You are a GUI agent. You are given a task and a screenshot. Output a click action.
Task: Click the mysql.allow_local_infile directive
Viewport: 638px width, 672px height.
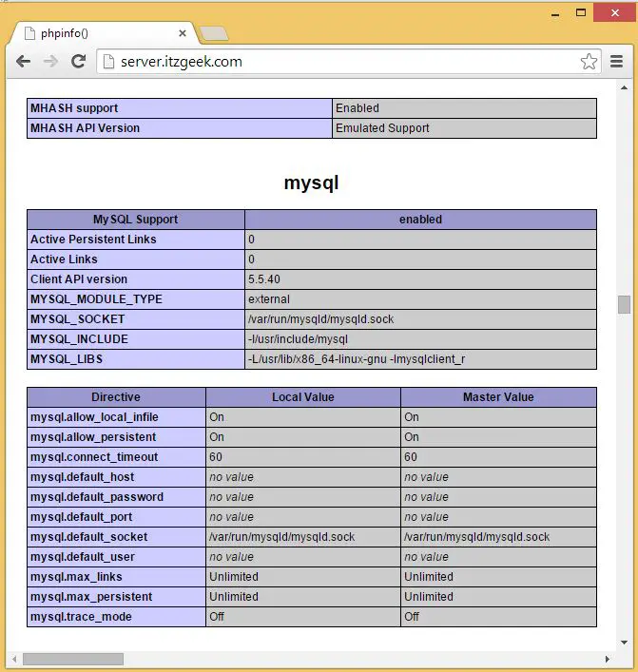tap(94, 417)
